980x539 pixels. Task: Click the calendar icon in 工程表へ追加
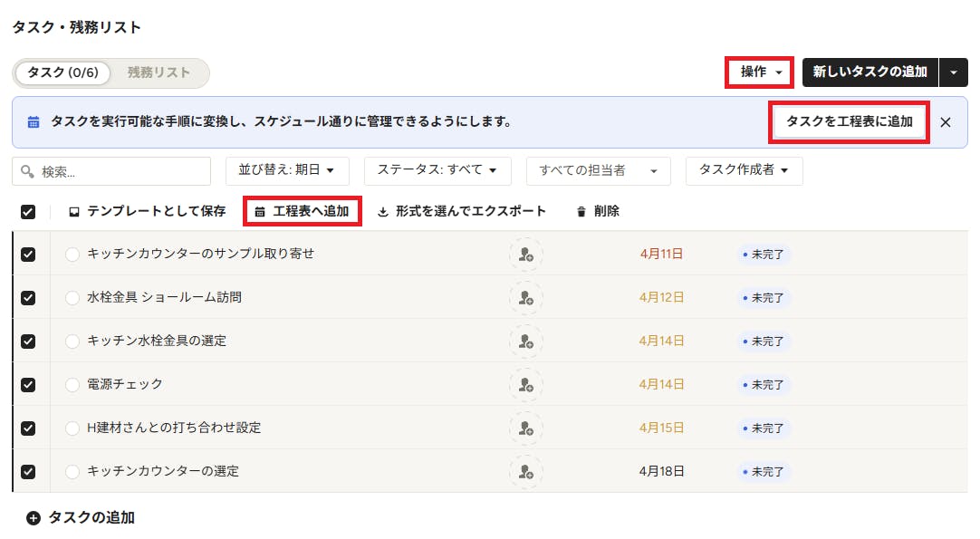(x=260, y=212)
